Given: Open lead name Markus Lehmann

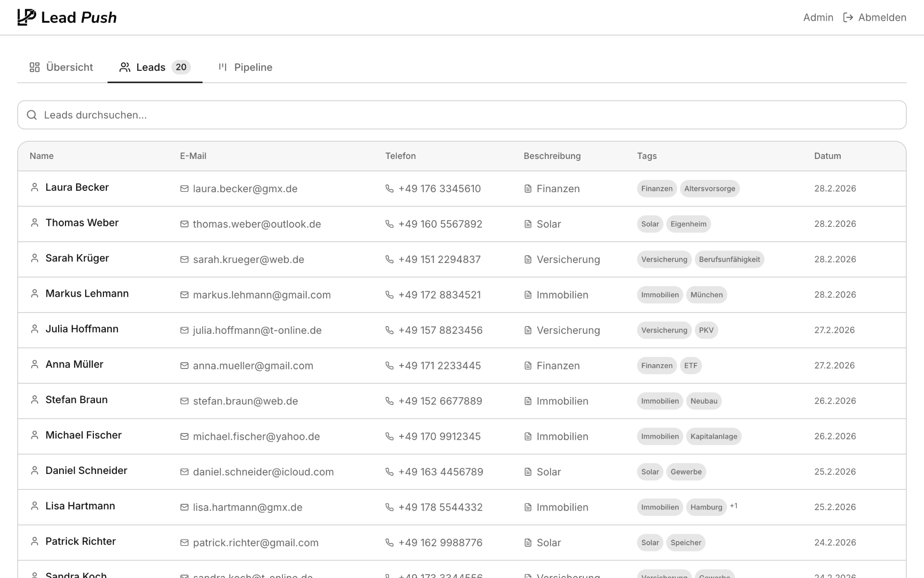Looking at the screenshot, I should pyautogui.click(x=87, y=293).
